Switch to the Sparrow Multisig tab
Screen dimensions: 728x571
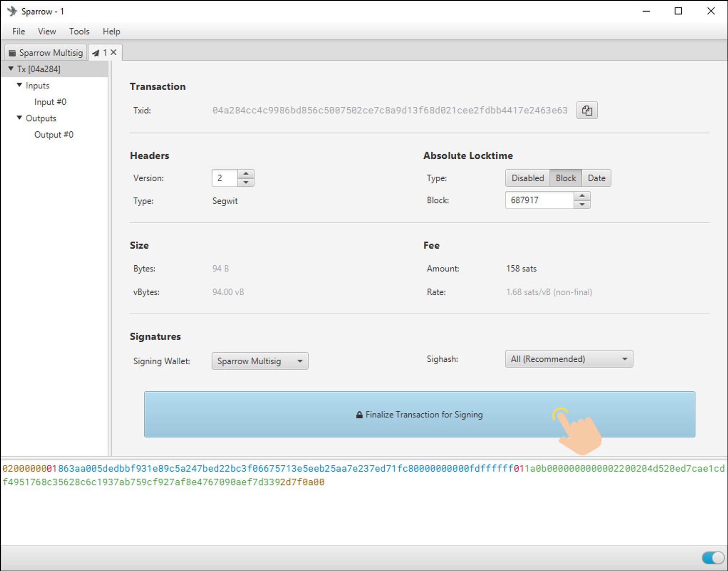point(46,53)
